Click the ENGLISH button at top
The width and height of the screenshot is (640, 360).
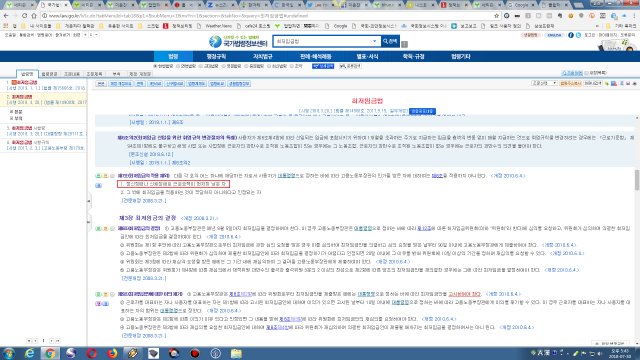coord(554,35)
